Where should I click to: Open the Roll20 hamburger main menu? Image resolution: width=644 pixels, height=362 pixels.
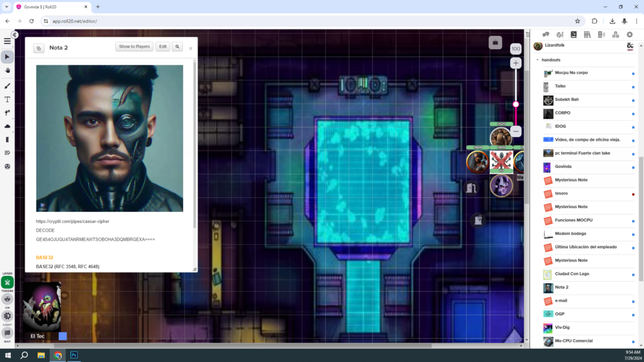[x=8, y=41]
